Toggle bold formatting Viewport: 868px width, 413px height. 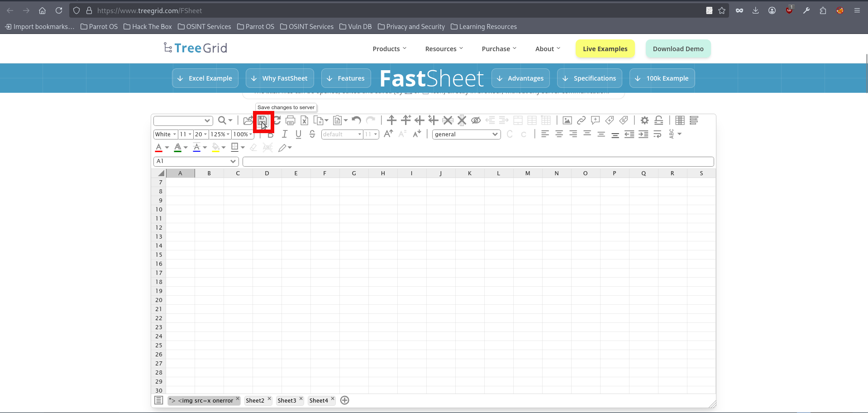click(x=271, y=134)
